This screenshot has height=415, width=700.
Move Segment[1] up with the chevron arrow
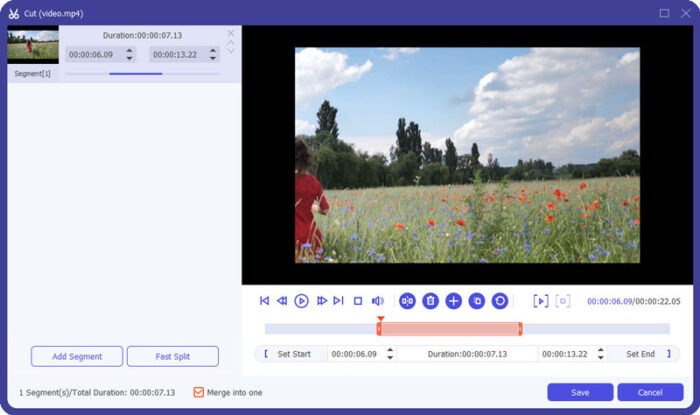pos(231,42)
